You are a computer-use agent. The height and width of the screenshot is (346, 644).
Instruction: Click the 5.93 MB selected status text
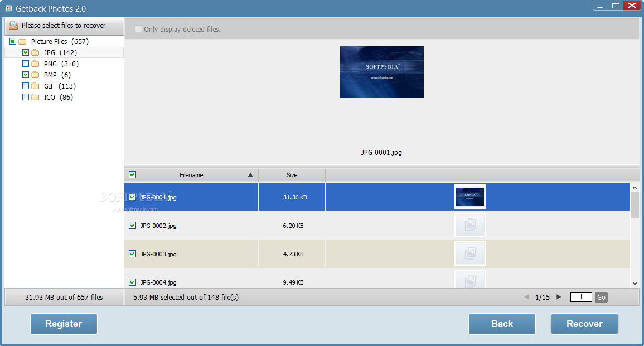click(186, 297)
